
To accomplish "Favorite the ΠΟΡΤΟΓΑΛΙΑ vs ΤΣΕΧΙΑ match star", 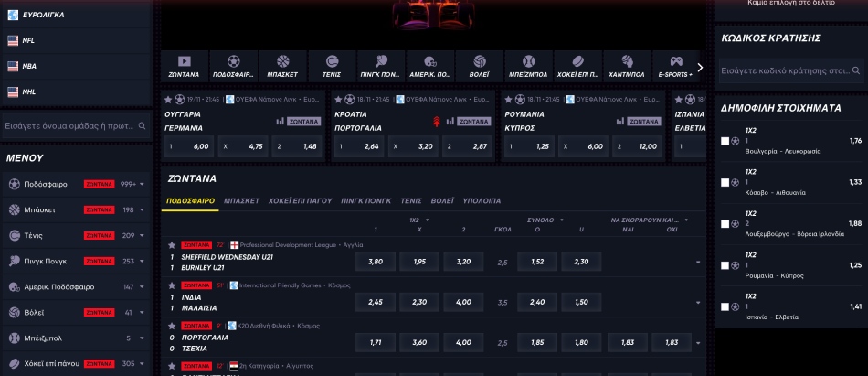I will 172,326.
